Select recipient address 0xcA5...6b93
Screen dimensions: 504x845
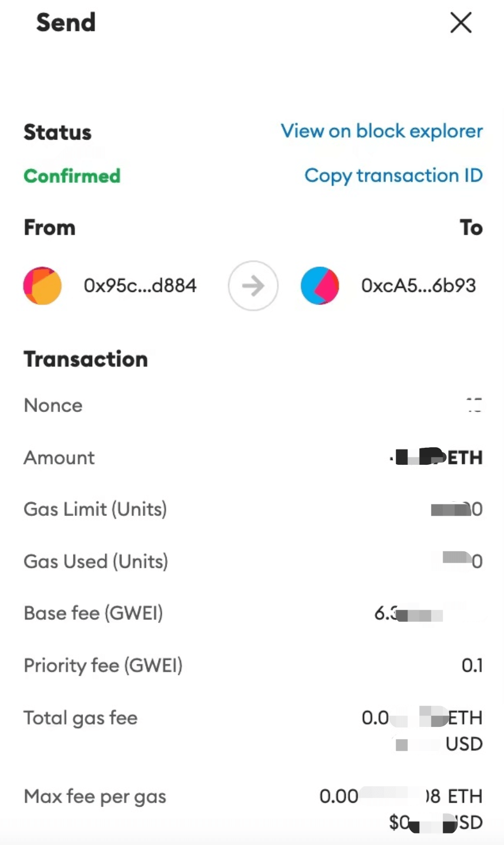pyautogui.click(x=418, y=286)
